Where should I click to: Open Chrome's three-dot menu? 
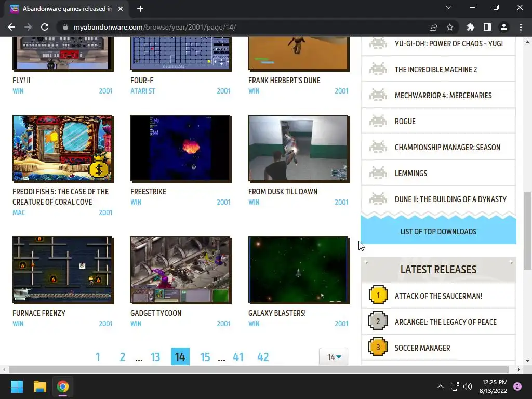tap(521, 27)
